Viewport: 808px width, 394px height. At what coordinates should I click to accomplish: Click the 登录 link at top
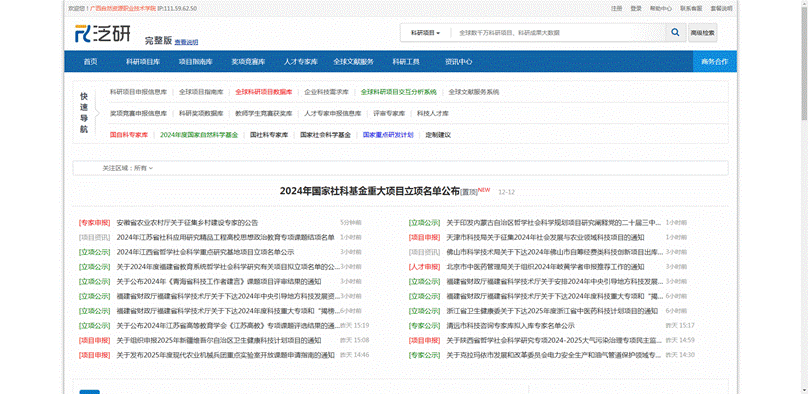coord(636,8)
